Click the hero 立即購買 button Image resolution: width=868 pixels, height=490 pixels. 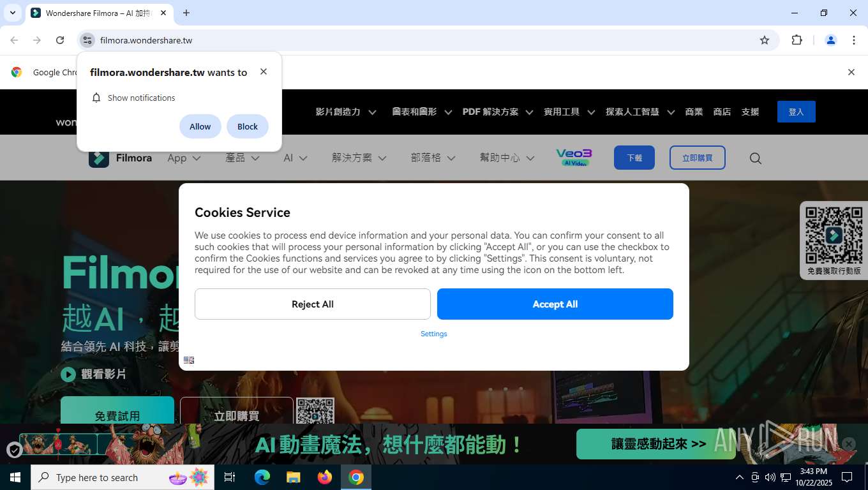237,412
